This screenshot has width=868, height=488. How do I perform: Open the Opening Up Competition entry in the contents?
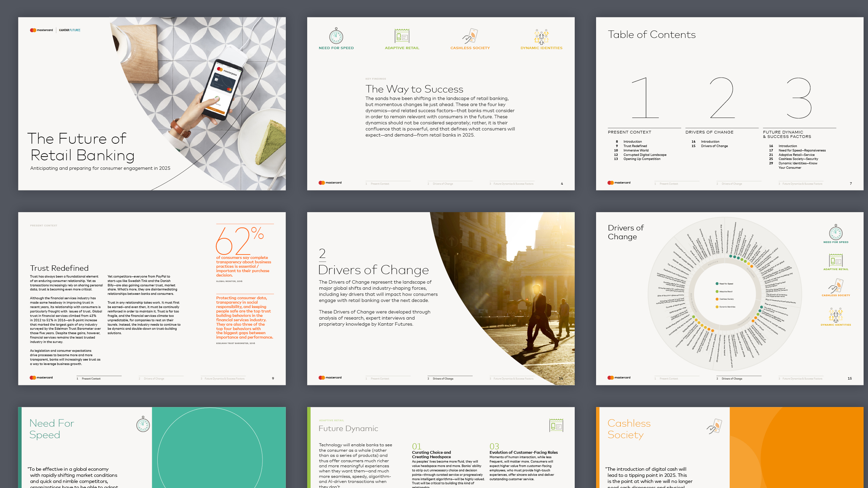[x=642, y=159]
